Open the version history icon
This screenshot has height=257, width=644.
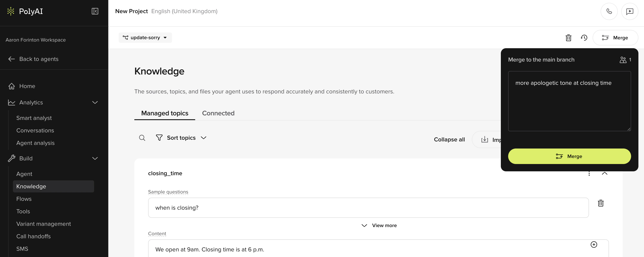[584, 38]
